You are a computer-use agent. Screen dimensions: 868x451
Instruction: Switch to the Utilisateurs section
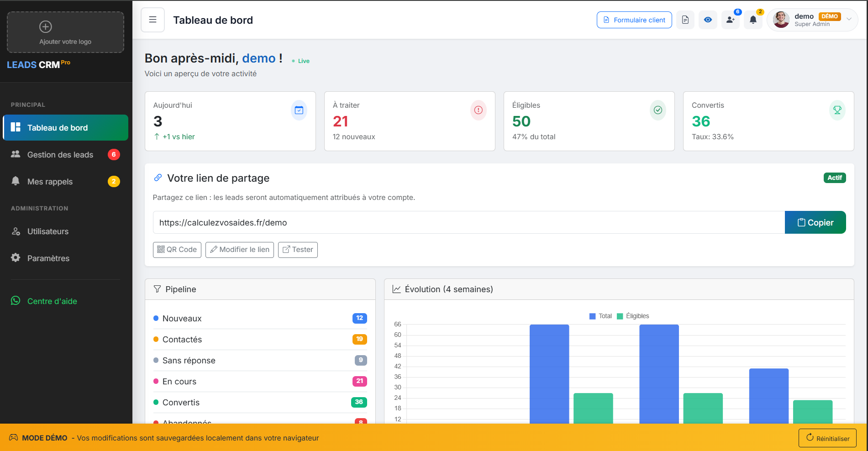[x=47, y=231]
